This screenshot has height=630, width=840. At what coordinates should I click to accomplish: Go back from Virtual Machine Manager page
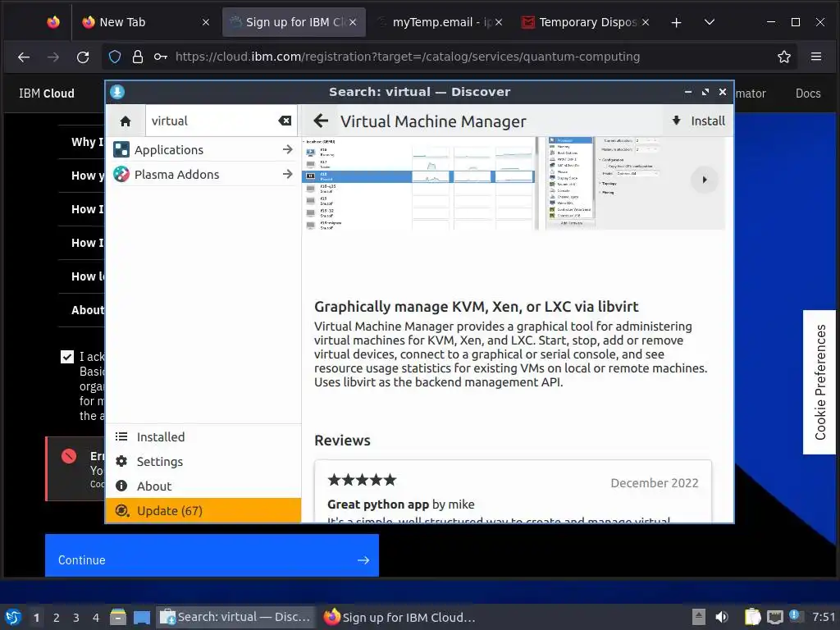click(321, 121)
